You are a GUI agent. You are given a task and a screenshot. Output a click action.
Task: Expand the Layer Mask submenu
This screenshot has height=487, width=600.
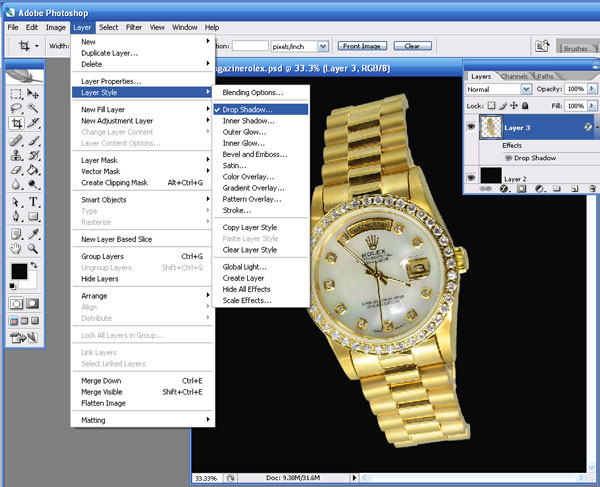point(142,160)
